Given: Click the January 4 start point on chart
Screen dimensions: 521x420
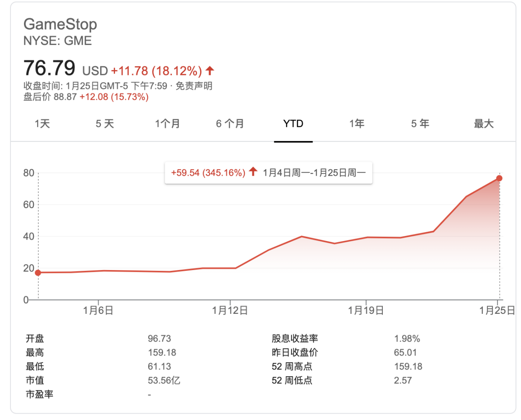Looking at the screenshot, I should (38, 273).
